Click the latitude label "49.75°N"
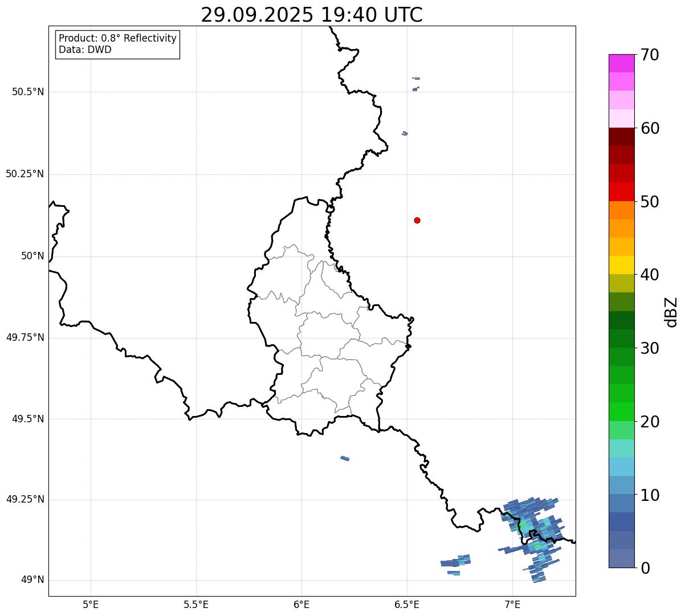685x616 pixels. click(x=25, y=338)
